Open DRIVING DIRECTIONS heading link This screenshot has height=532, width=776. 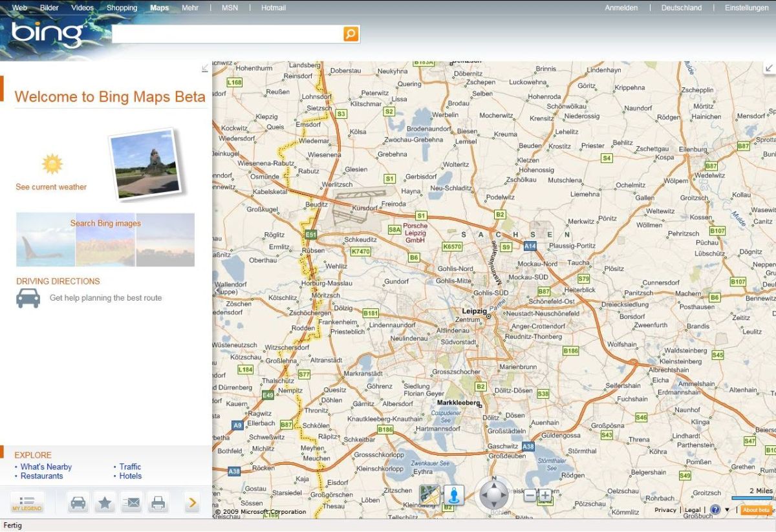pyautogui.click(x=58, y=281)
